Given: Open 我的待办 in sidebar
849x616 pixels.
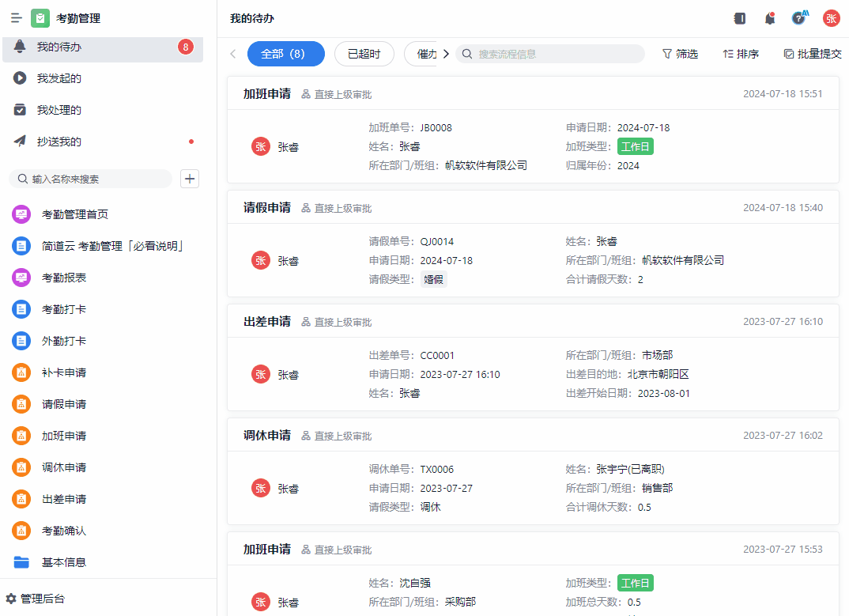Looking at the screenshot, I should [x=103, y=47].
